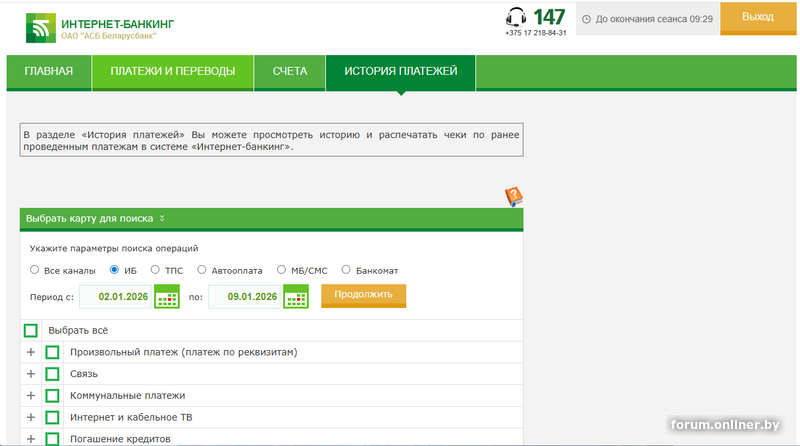
Task: Click the 'Погашение кредитов' row label
Action: (x=120, y=439)
